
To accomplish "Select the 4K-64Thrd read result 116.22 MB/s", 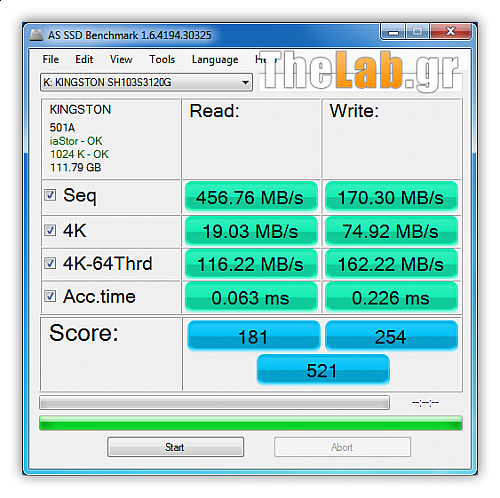I will click(251, 264).
